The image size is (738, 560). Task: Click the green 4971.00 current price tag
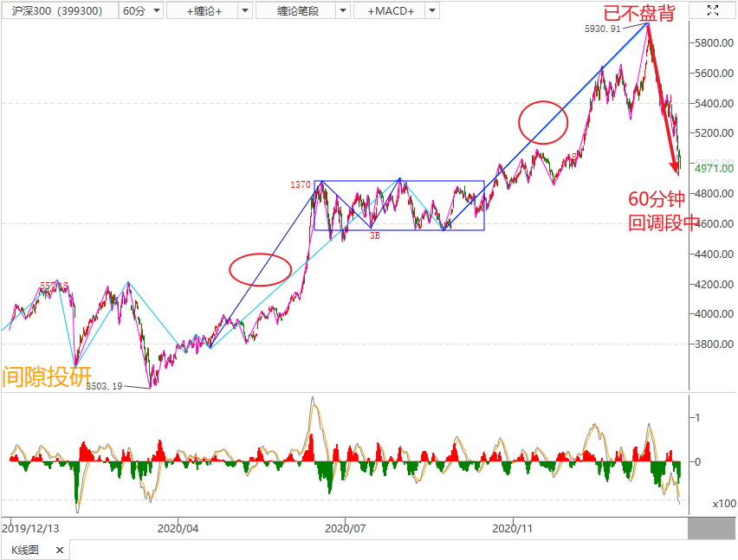point(715,167)
